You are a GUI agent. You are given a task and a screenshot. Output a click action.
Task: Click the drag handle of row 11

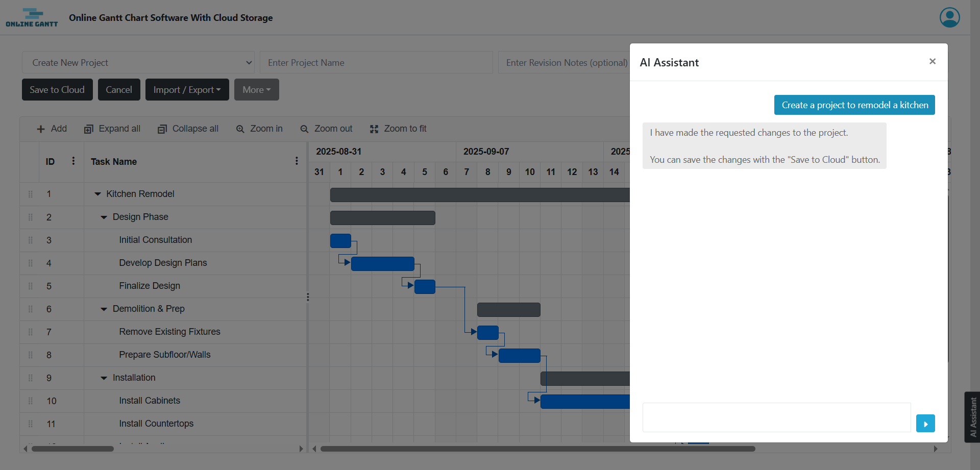click(x=30, y=424)
